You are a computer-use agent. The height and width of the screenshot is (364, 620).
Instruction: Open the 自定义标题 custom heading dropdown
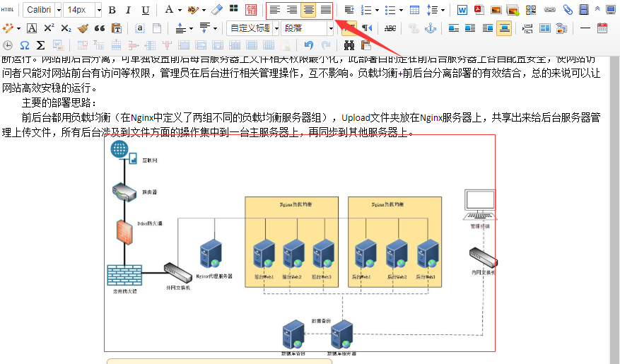click(276, 28)
